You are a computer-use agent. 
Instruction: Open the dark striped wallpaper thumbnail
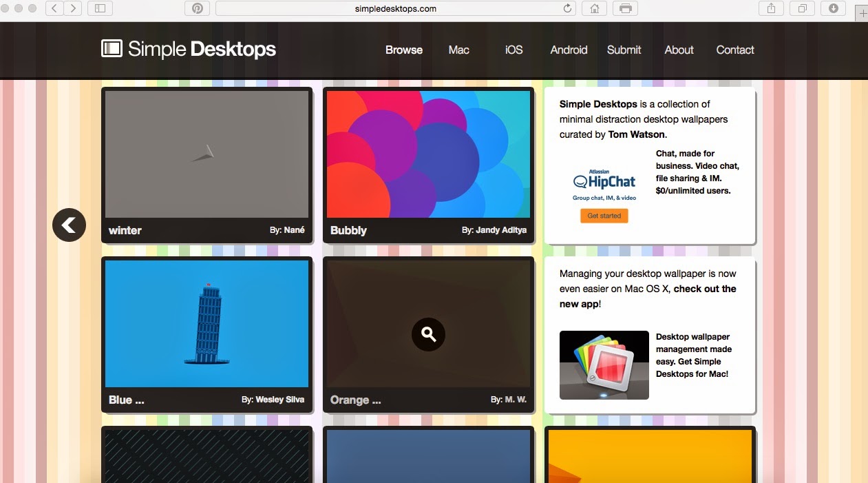(x=207, y=456)
